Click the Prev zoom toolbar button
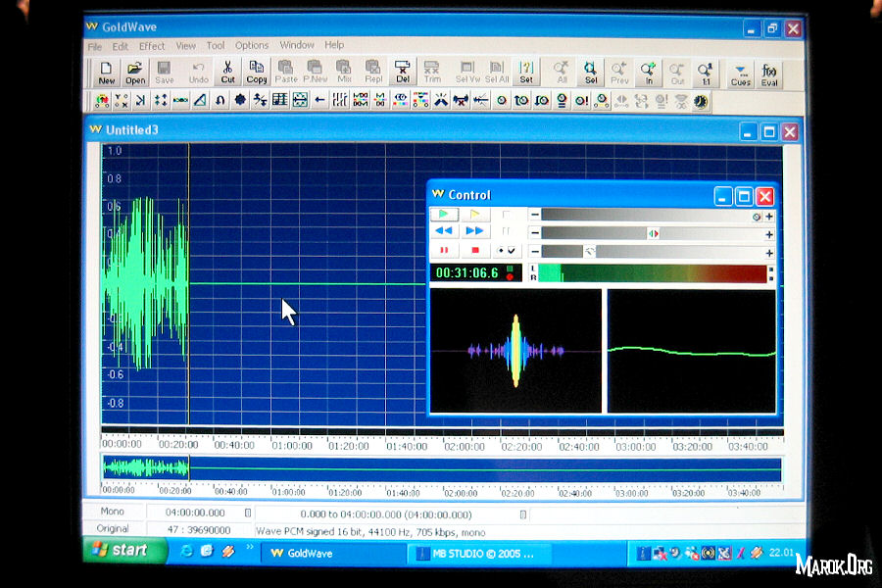 pyautogui.click(x=619, y=73)
